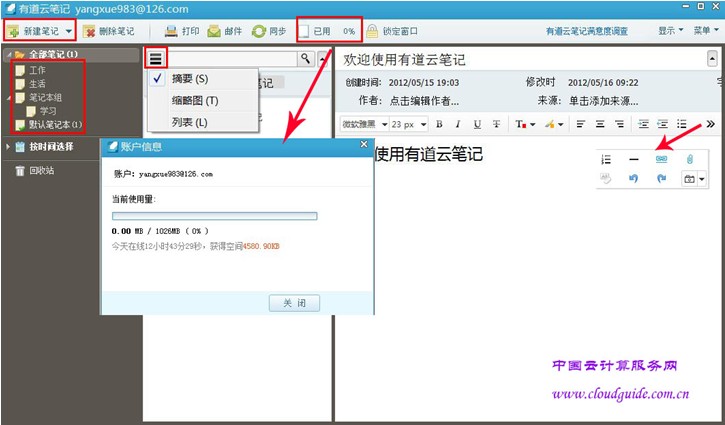Click the double-chevron more tools expander
The width and height of the screenshot is (725, 425).
(x=711, y=124)
